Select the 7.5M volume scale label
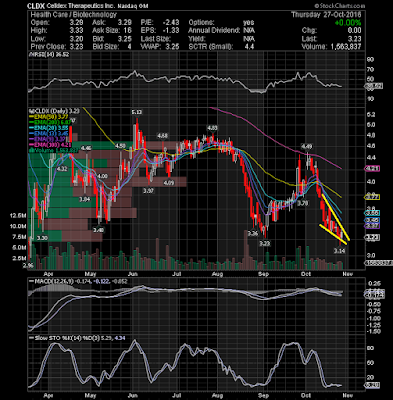 click(x=20, y=237)
